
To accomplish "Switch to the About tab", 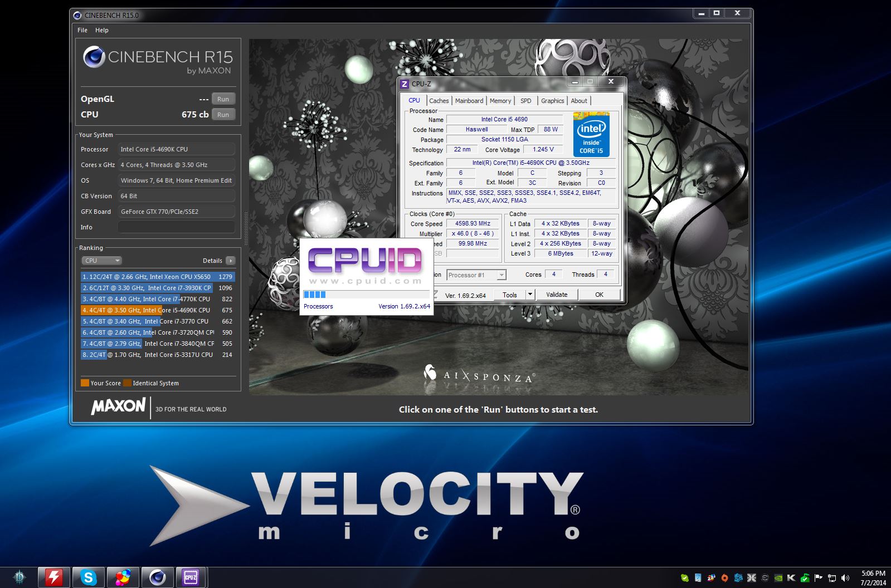I will (579, 101).
